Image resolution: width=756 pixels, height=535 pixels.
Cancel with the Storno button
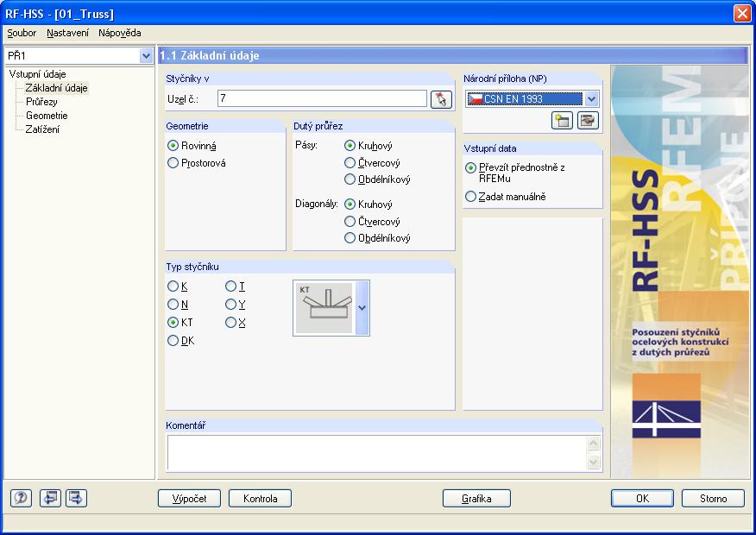pos(713,499)
